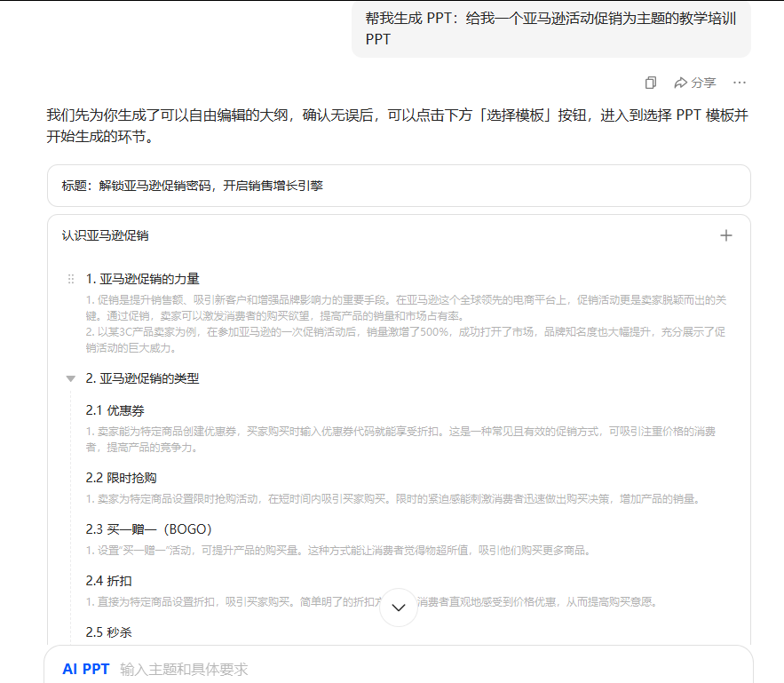Select outline item 2. 亚马逊促销的类型
The image size is (784, 683).
coord(142,378)
